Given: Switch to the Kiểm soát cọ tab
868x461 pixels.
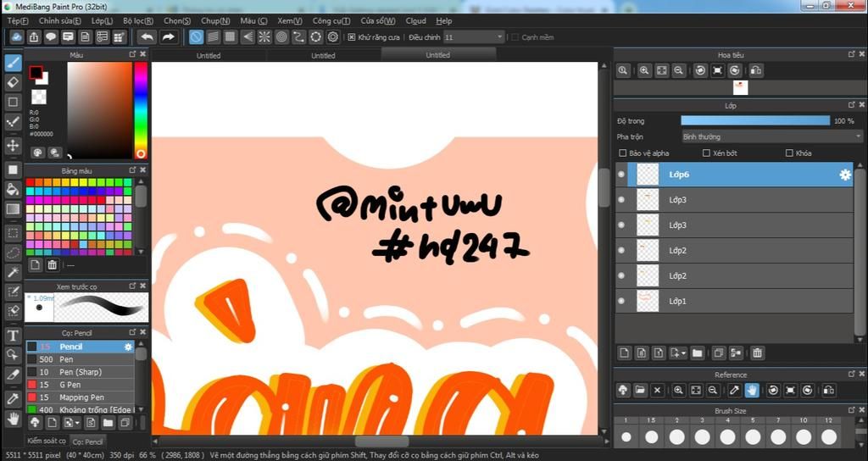Looking at the screenshot, I should click(47, 441).
